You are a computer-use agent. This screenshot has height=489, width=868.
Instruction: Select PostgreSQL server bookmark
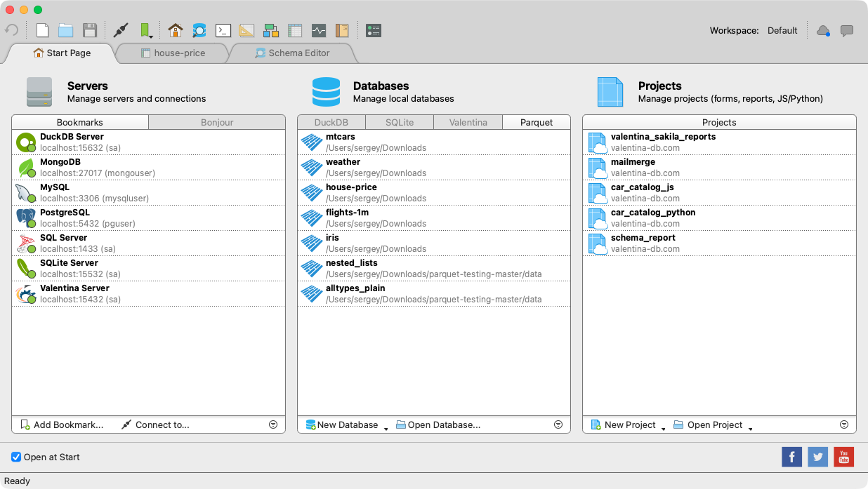tap(148, 218)
